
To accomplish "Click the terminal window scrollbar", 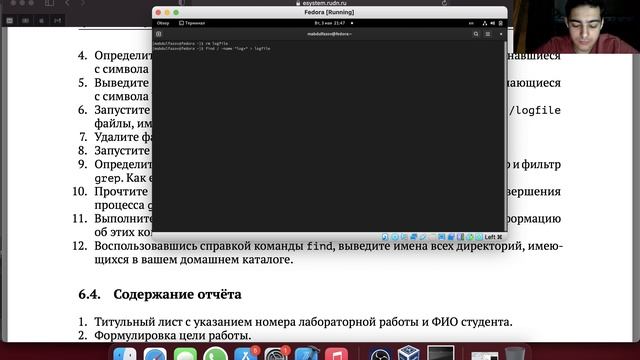I will pos(505,135).
